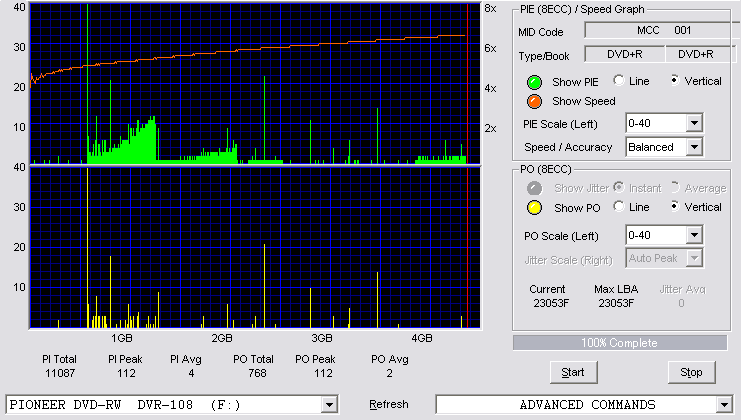Click the PO Avg value 2

coord(389,374)
